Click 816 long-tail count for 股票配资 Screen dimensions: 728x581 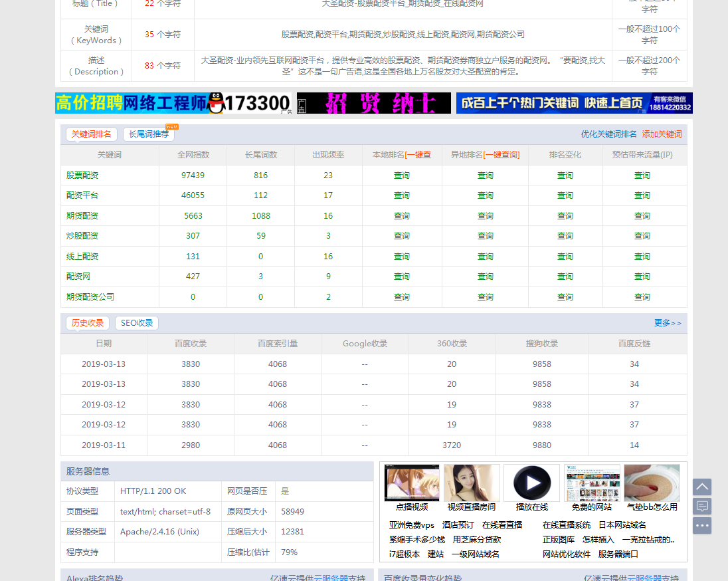click(260, 175)
